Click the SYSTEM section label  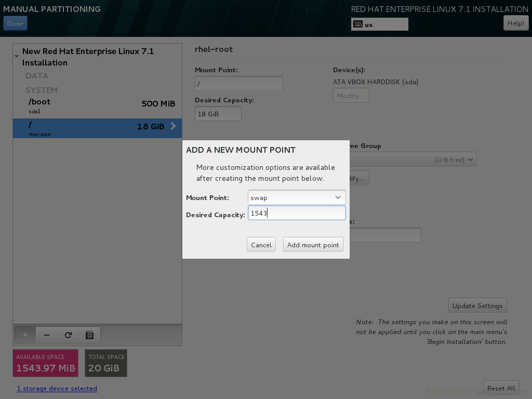coord(42,90)
